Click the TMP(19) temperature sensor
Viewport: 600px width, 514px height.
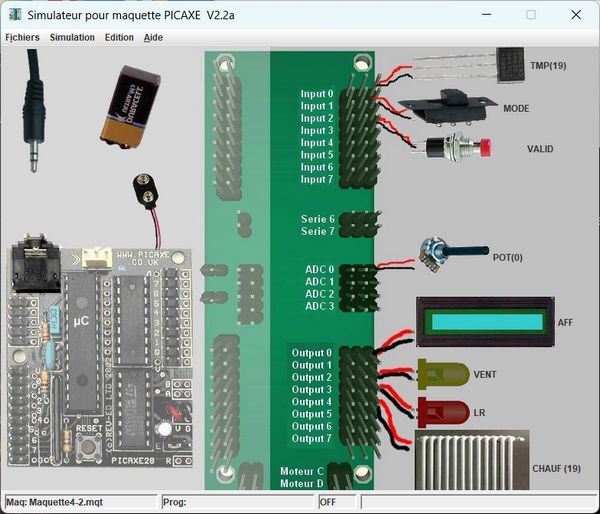click(510, 61)
